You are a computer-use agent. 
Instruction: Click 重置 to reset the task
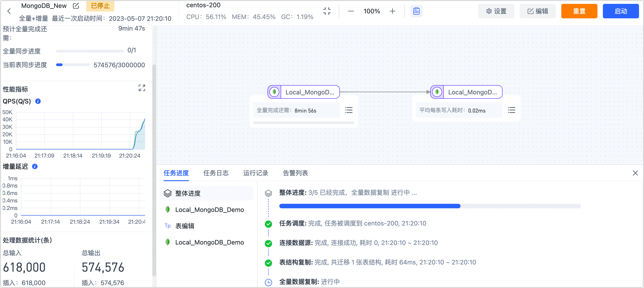tap(579, 11)
